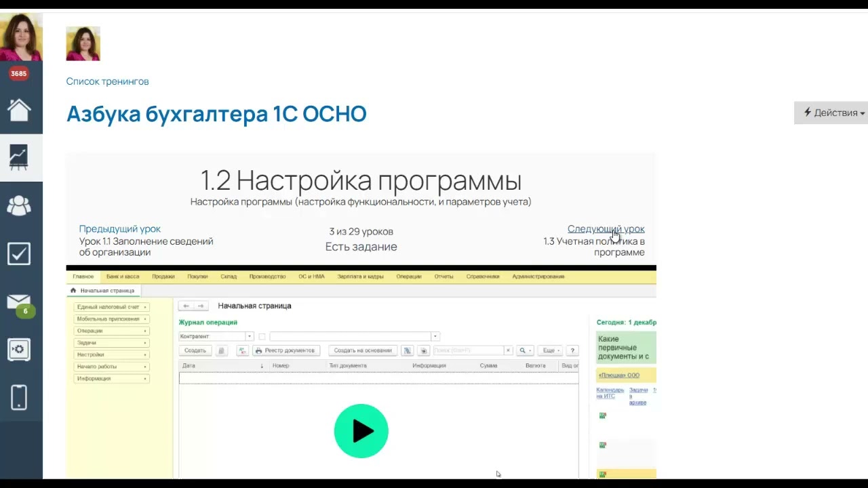Expand the Информация dropdown

point(111,379)
